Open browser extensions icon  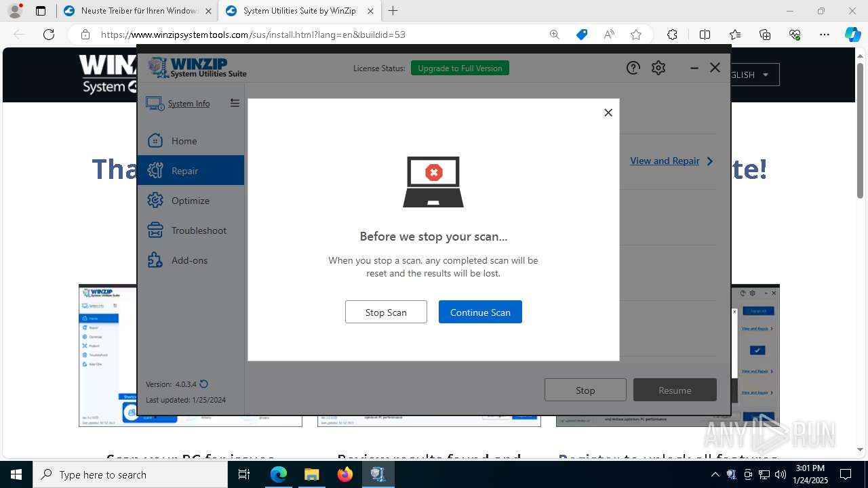coord(672,35)
